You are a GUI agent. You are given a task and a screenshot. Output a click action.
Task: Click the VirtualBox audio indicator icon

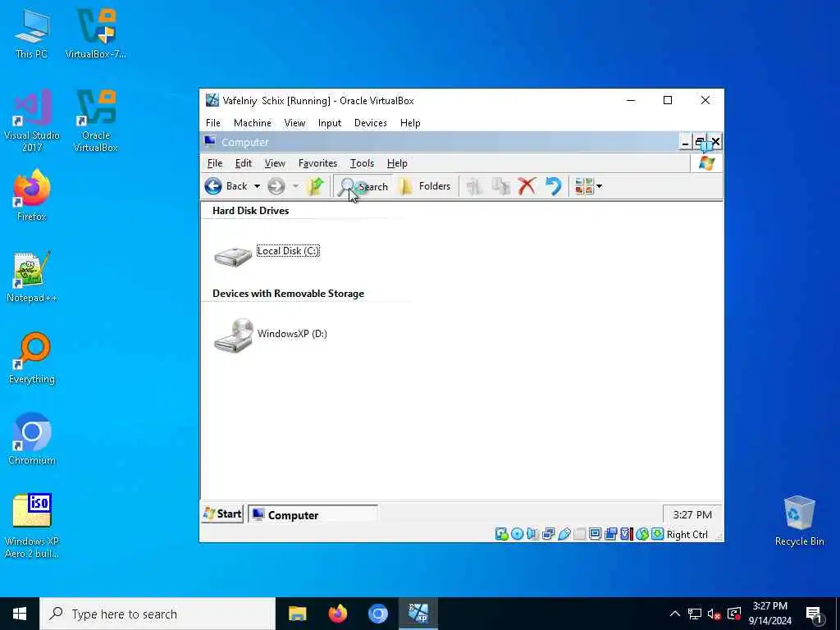click(x=532, y=534)
